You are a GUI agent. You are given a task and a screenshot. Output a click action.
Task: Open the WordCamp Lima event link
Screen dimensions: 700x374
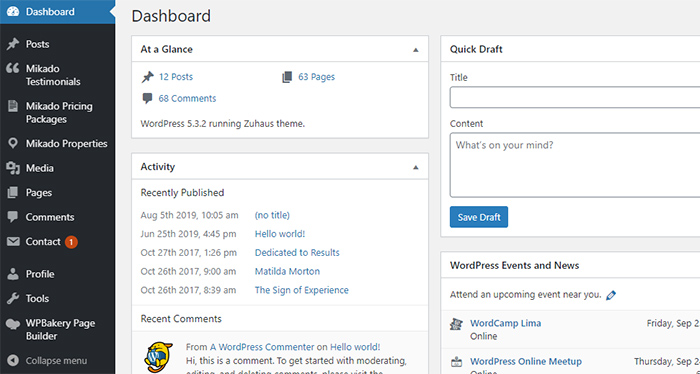(505, 323)
